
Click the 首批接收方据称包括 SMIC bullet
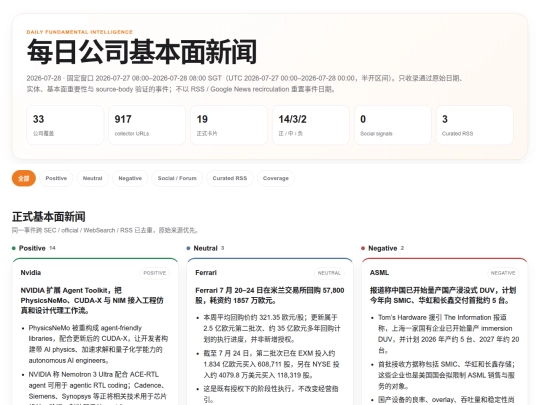447,375
